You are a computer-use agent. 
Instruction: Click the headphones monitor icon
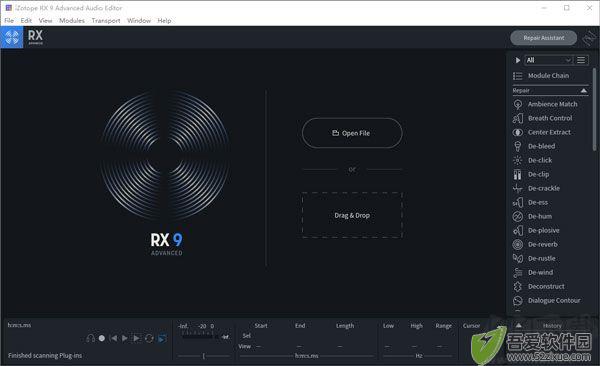[90, 338]
